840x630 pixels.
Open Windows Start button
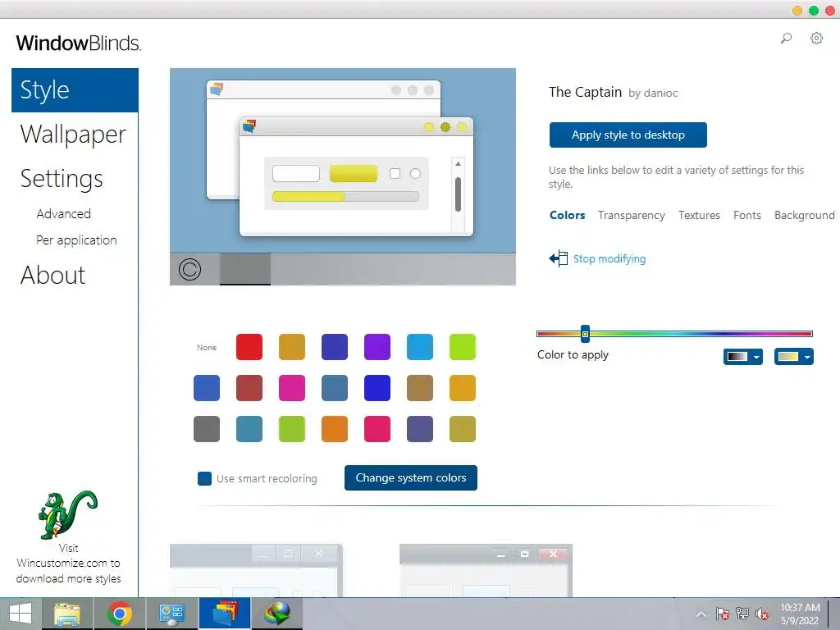pos(21,614)
